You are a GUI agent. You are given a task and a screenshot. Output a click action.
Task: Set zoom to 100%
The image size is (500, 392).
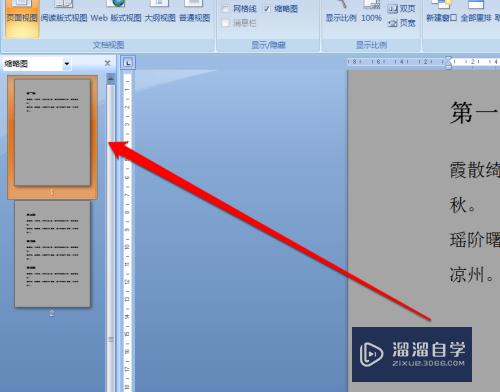[x=371, y=13]
